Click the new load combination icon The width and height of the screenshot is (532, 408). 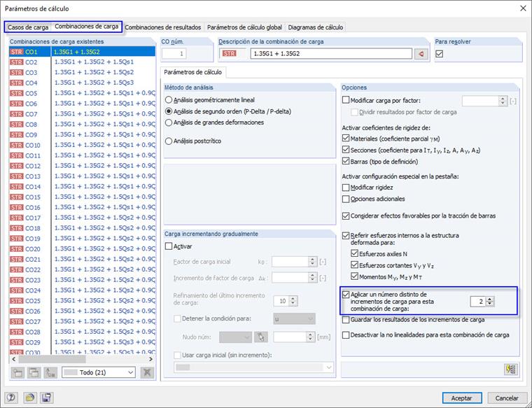coord(17,372)
